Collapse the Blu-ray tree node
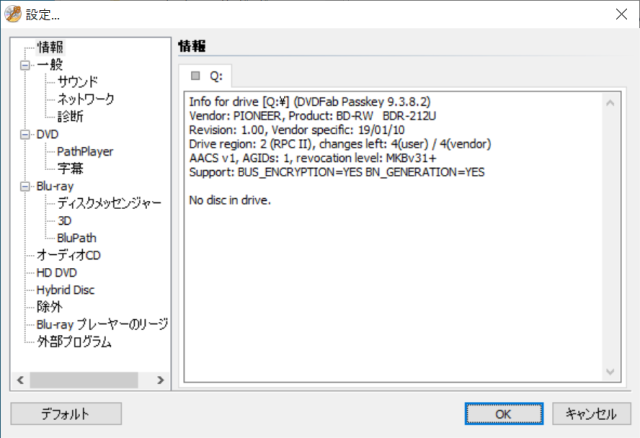 pyautogui.click(x=25, y=187)
